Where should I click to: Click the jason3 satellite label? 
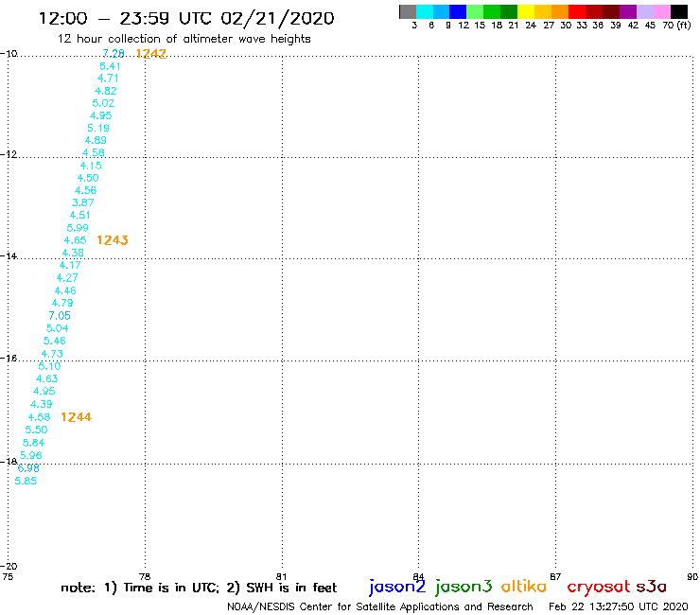(464, 587)
